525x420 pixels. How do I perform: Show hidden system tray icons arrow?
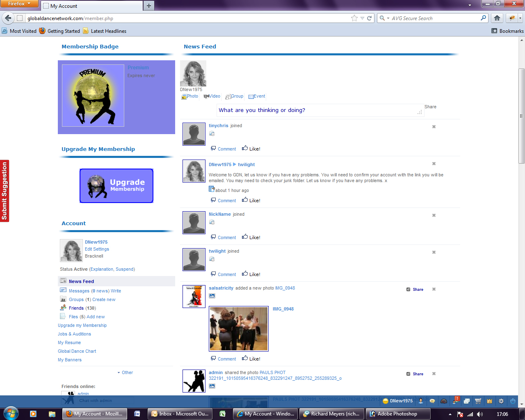tap(450, 414)
